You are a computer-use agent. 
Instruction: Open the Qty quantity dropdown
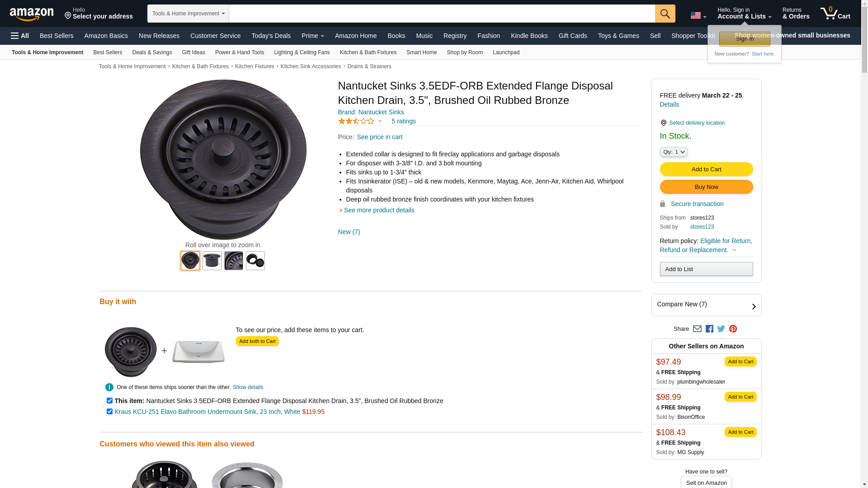pyautogui.click(x=674, y=152)
